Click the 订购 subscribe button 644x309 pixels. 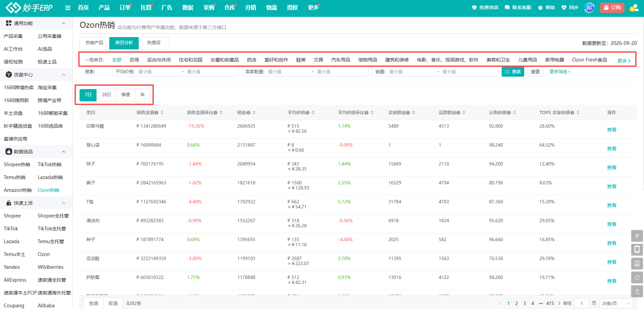click(x=612, y=7)
